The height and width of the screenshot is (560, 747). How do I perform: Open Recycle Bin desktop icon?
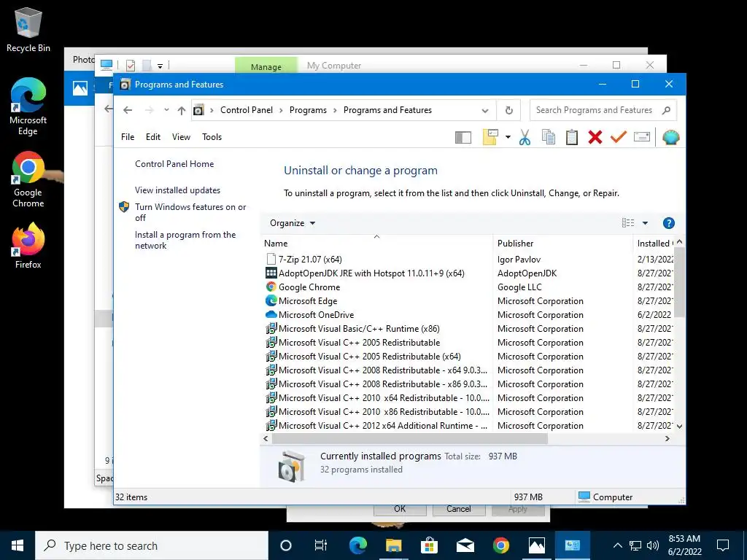(x=28, y=29)
